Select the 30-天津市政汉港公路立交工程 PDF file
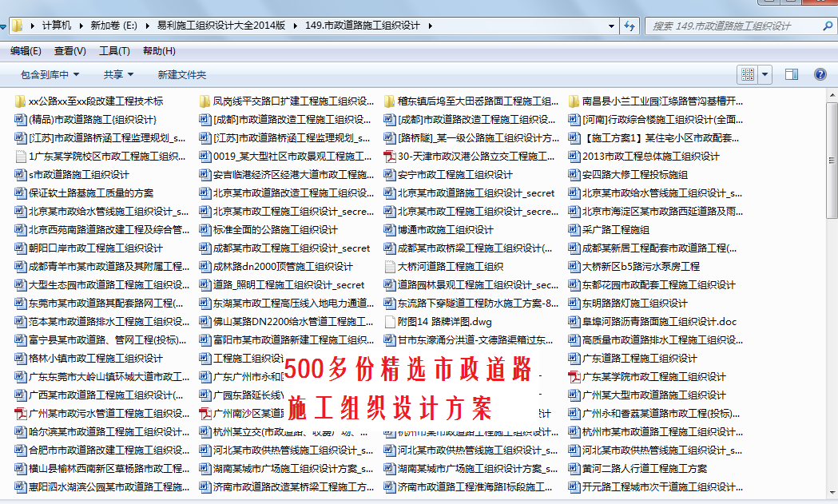838x504 pixels. coord(476,157)
